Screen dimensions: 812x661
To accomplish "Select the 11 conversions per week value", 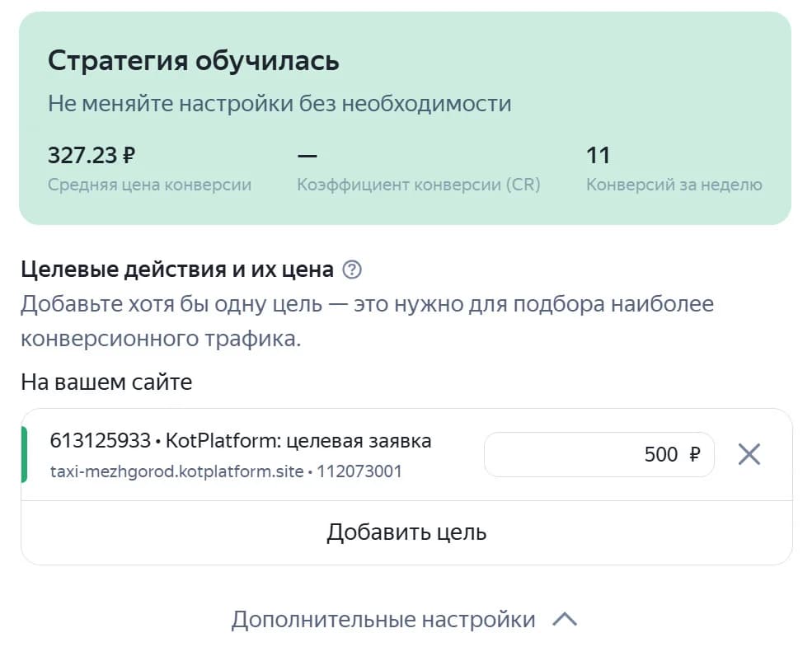I will [x=598, y=155].
